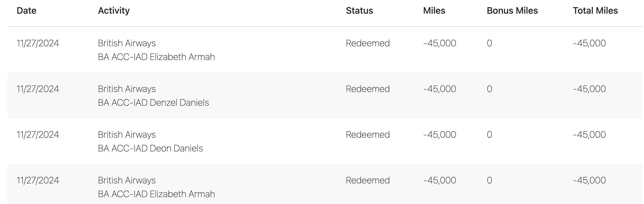Click British Airways in the first row
The height and width of the screenshot is (204, 644).
(127, 43)
